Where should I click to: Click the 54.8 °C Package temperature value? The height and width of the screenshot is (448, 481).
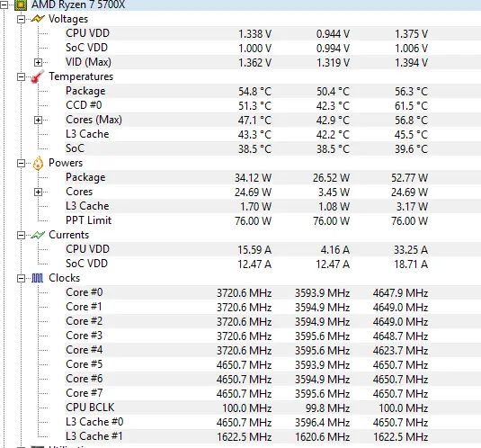(255, 92)
